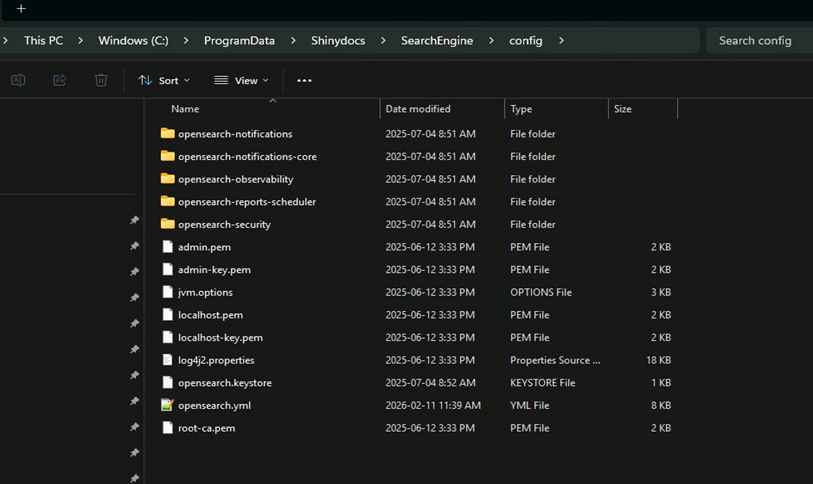Click the jvm.options file name
Screen dimensions: 813x484
205,292
